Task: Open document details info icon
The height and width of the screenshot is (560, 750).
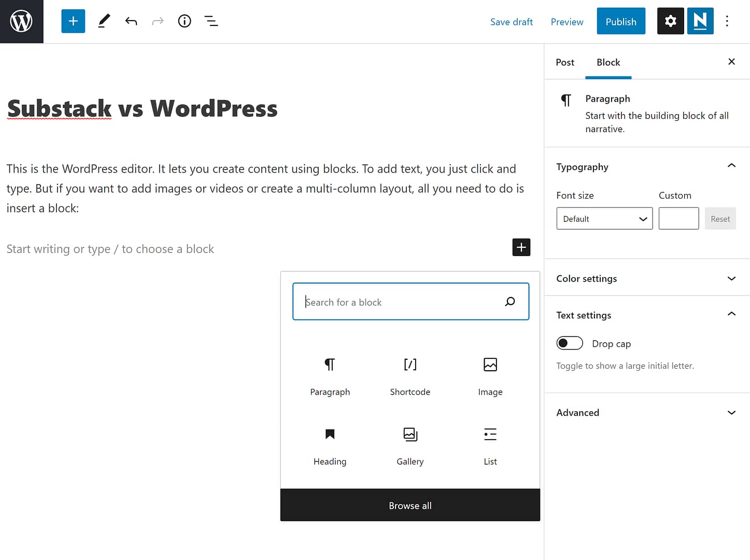Action: 185,21
